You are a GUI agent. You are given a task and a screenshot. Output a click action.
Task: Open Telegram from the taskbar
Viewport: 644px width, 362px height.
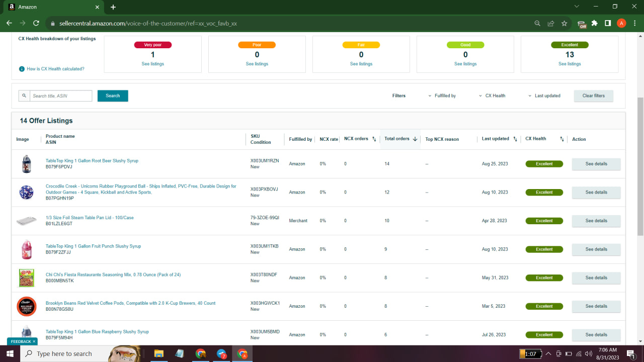tap(221, 353)
